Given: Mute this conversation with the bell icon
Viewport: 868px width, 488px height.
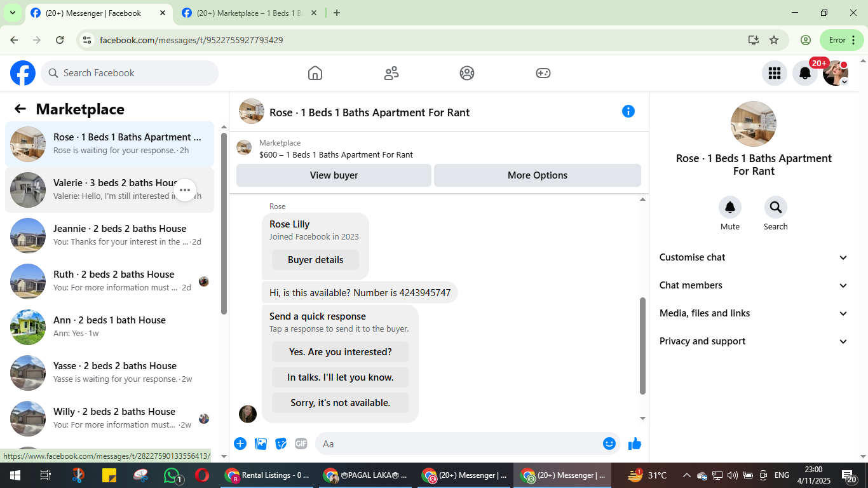Looking at the screenshot, I should [730, 207].
